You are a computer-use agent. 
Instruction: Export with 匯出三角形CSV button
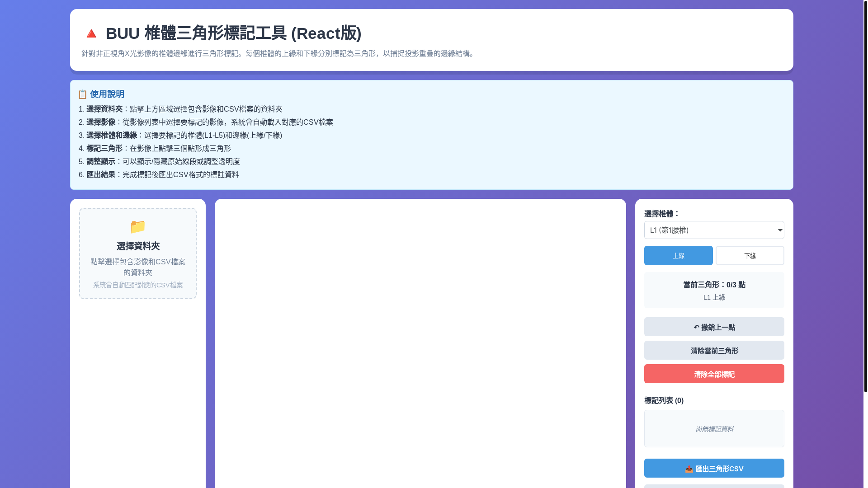click(x=714, y=468)
